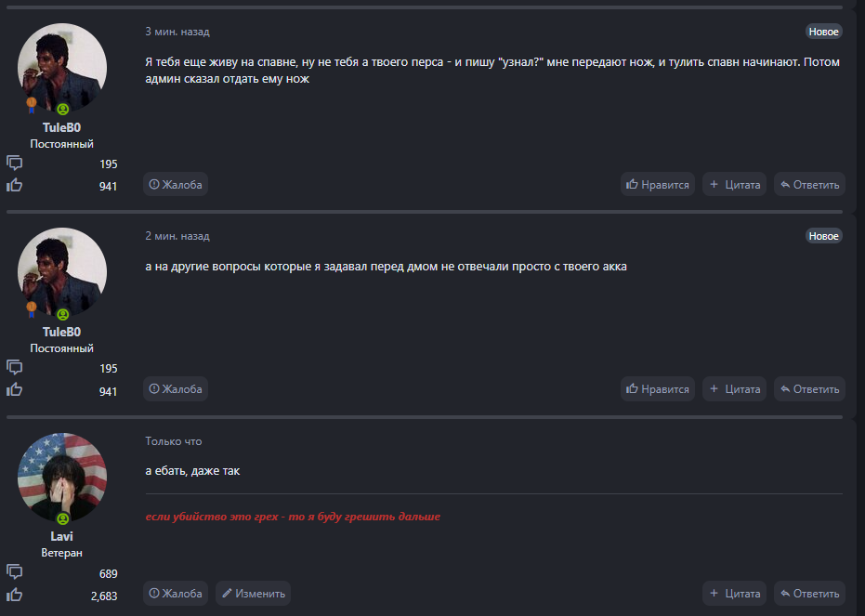Image resolution: width=865 pixels, height=616 pixels.
Task: Click the speech bubble icon beside Lavi's 689 count
Action: coord(14,572)
